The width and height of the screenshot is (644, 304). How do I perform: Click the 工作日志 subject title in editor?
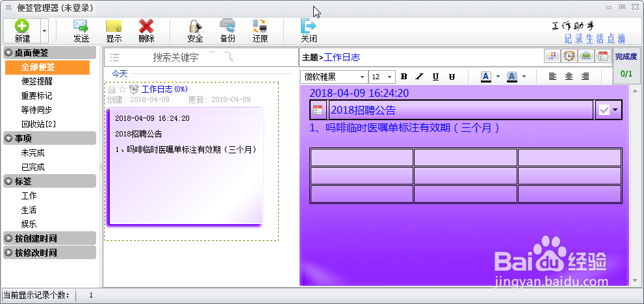(x=342, y=57)
